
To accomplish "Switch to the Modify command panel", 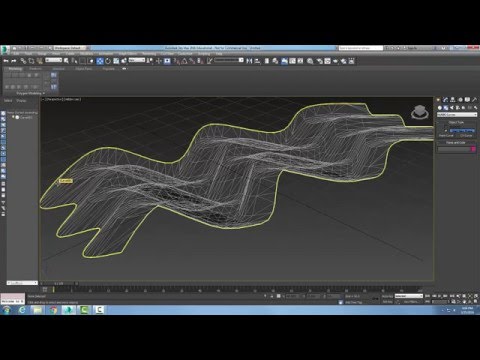I will point(445,100).
